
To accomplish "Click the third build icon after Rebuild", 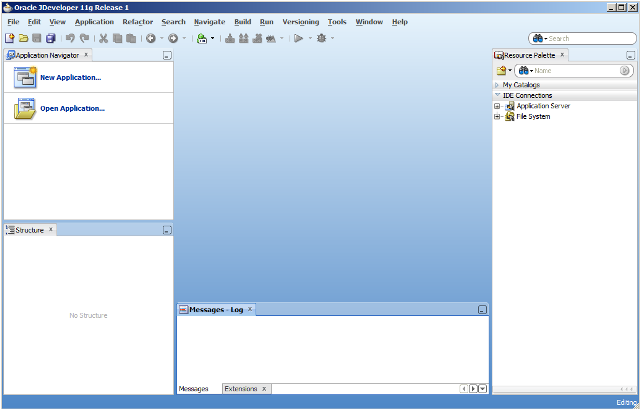I will tap(257, 38).
